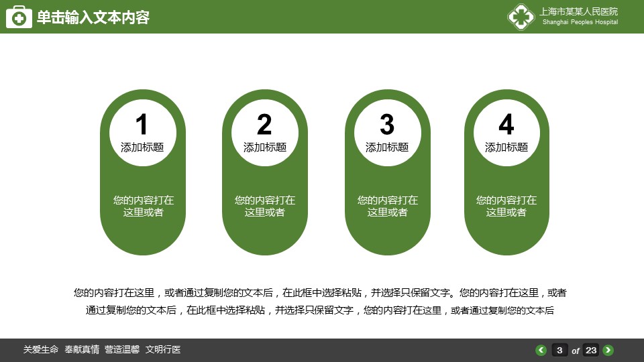Select the number 3 circle
Viewport: 644px width, 362px height.
click(x=386, y=132)
